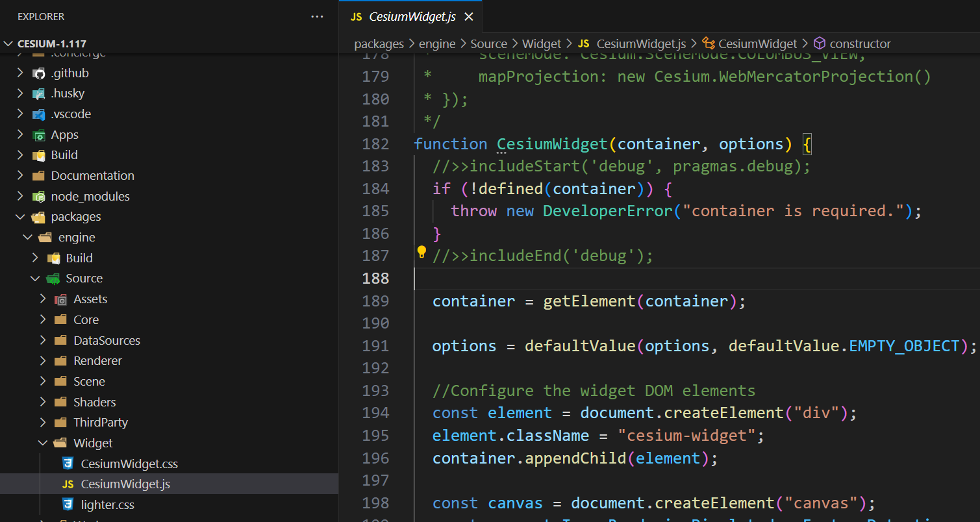Click the cube icon before constructor breadcrumb
Viewport: 980px width, 522px height.
pos(820,43)
